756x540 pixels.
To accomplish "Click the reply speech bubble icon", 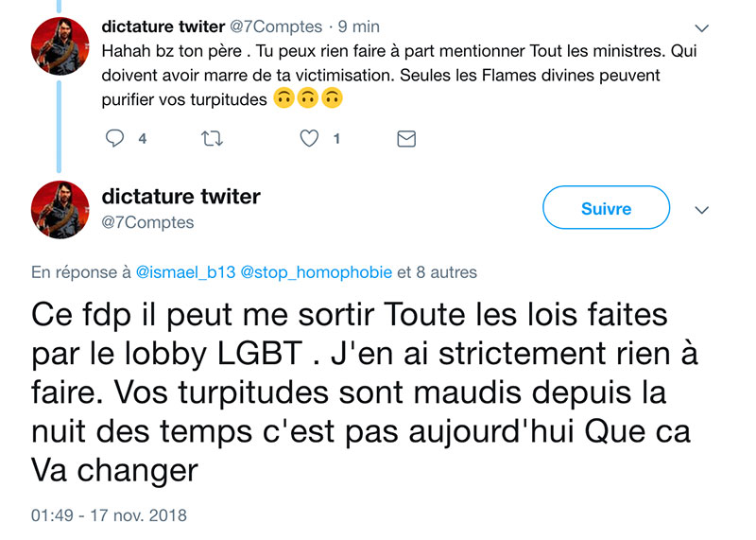I will pyautogui.click(x=115, y=139).
